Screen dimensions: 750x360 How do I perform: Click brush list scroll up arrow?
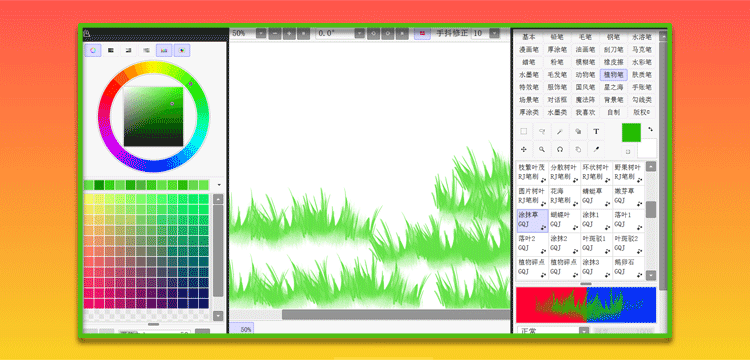[x=651, y=167]
